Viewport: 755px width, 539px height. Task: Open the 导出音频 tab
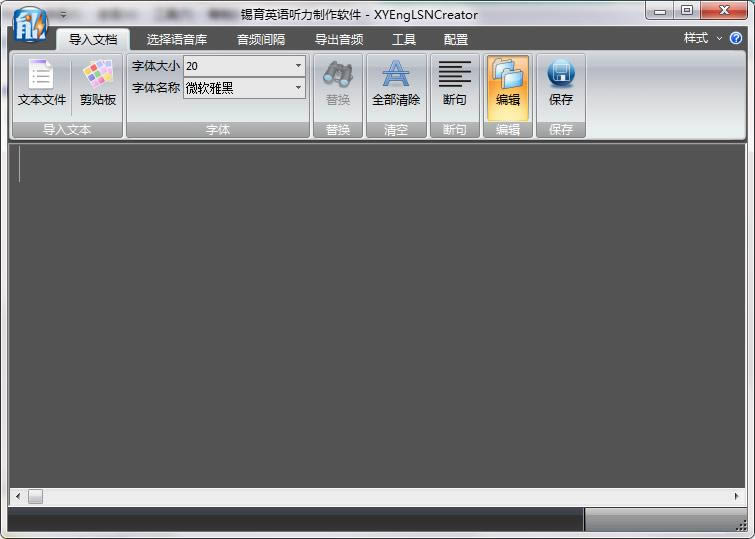(338, 39)
